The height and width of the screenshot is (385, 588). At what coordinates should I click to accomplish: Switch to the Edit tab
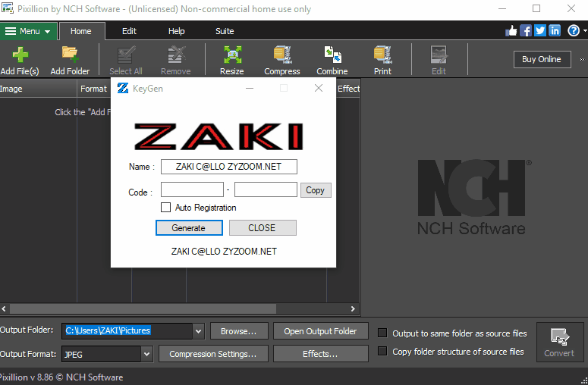point(130,31)
